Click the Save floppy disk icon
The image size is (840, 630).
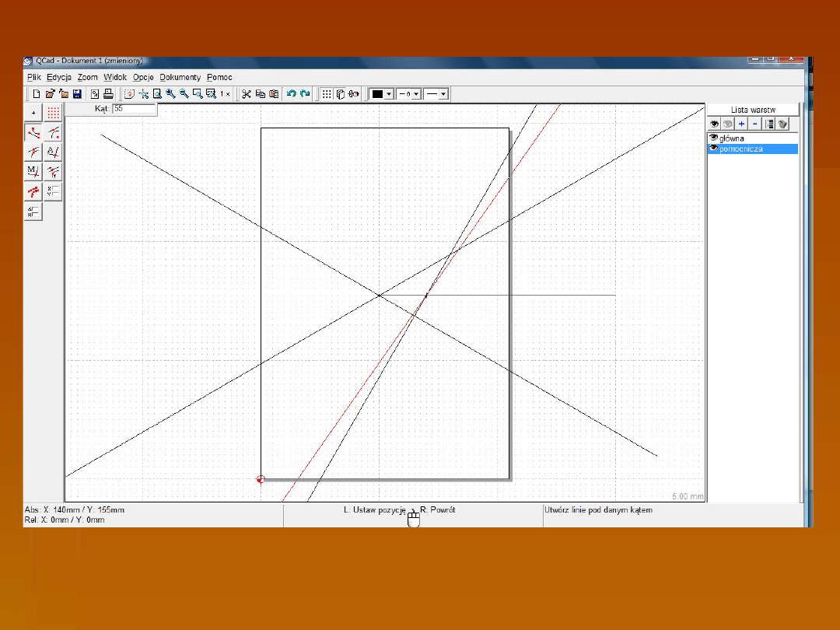[x=77, y=94]
